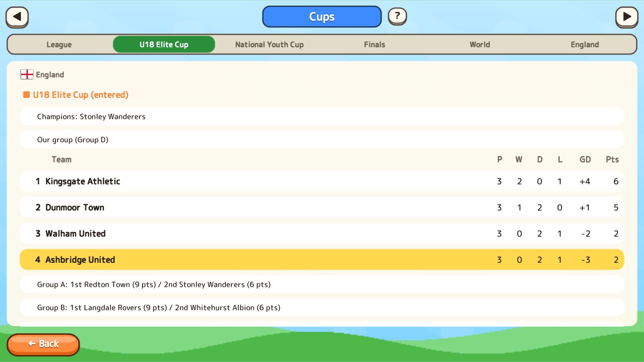Select the highlighted Ashbridge United row
Screen dimensions: 644x362
coord(322,260)
